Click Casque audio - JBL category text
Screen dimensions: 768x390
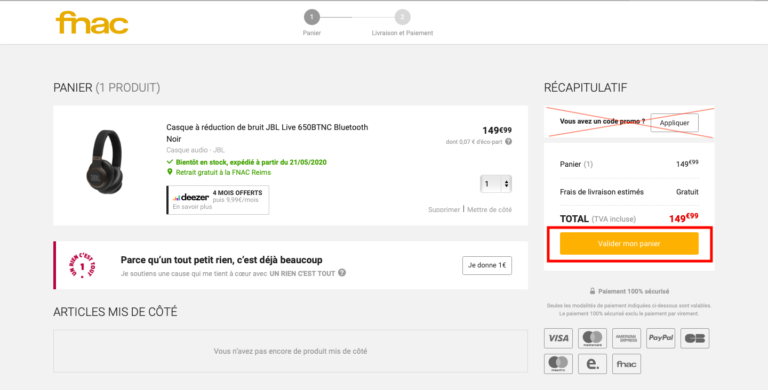[195, 150]
